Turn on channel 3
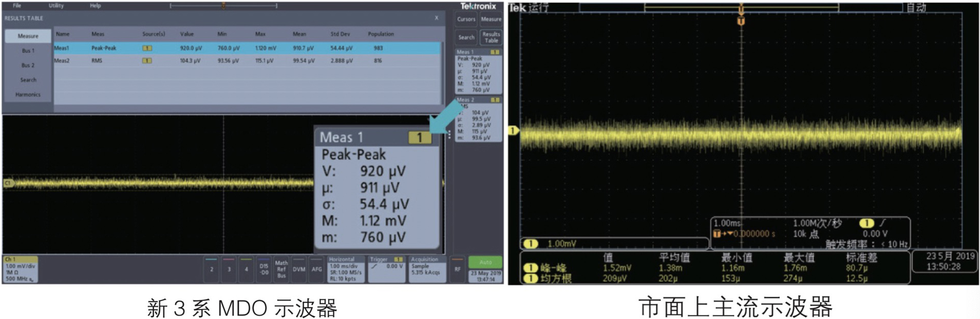 tap(229, 269)
